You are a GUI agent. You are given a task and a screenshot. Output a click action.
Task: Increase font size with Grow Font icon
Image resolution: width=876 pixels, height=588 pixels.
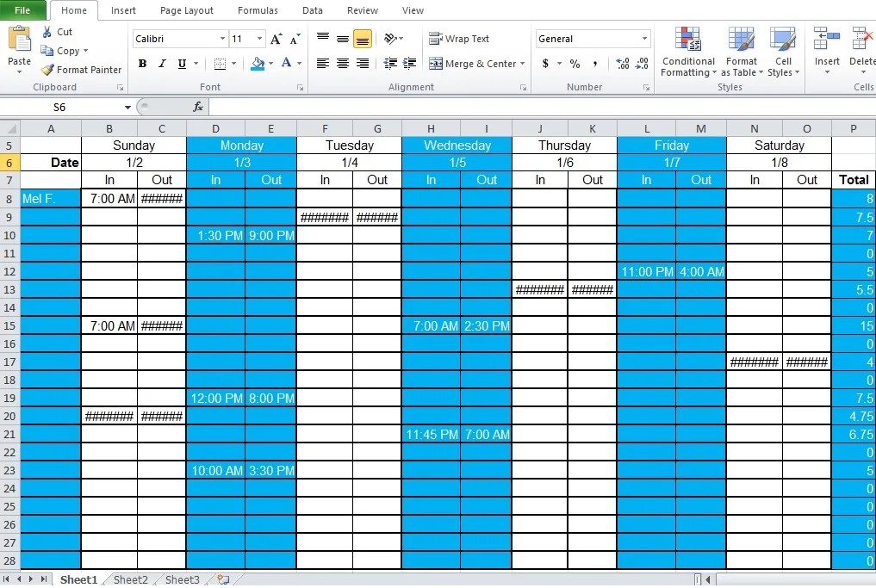(276, 39)
